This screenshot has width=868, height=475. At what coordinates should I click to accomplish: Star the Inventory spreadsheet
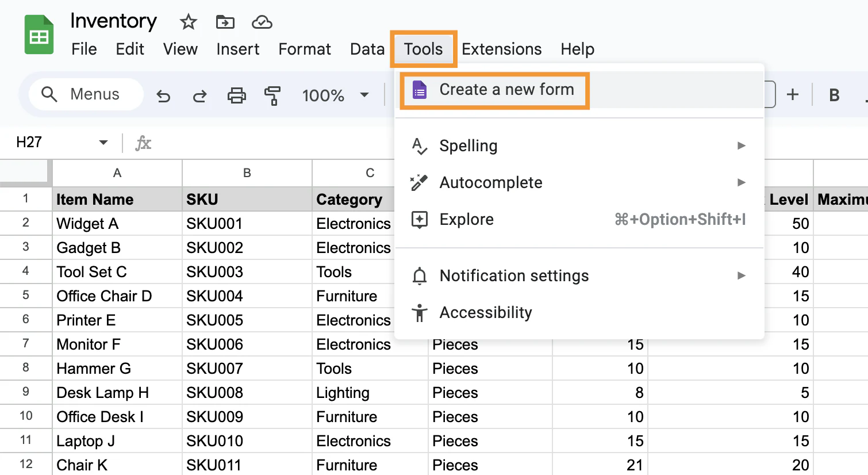tap(189, 22)
